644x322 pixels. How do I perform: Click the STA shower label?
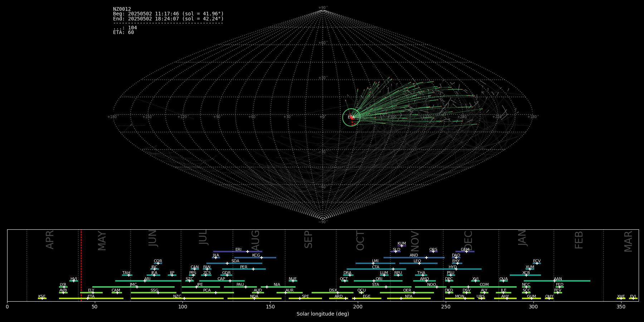pyautogui.click(x=375, y=285)
